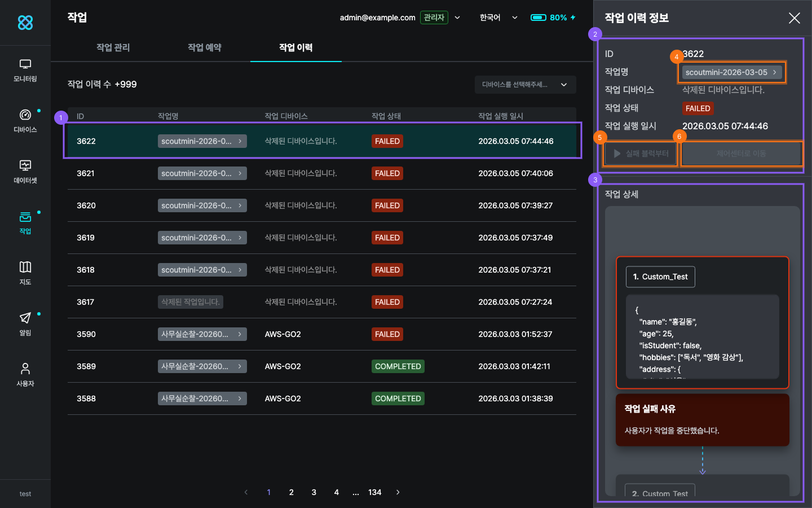The image size is (812, 508).
Task: Click the 실패 블럭부터 run button
Action: (x=641, y=154)
